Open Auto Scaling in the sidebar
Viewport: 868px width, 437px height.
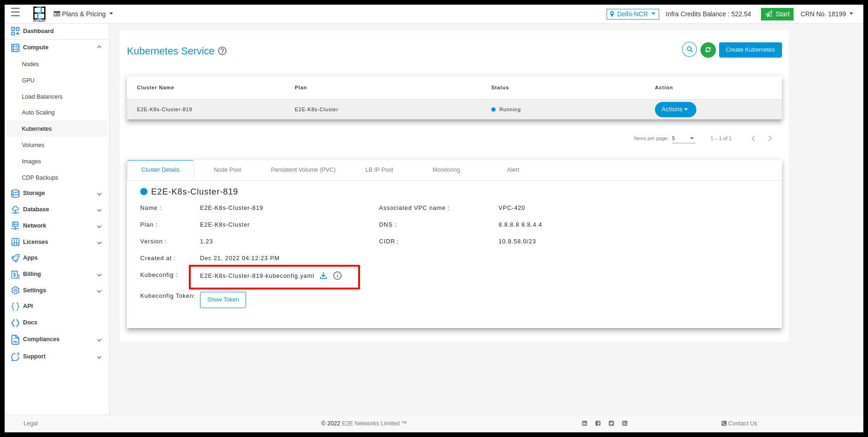(x=38, y=113)
